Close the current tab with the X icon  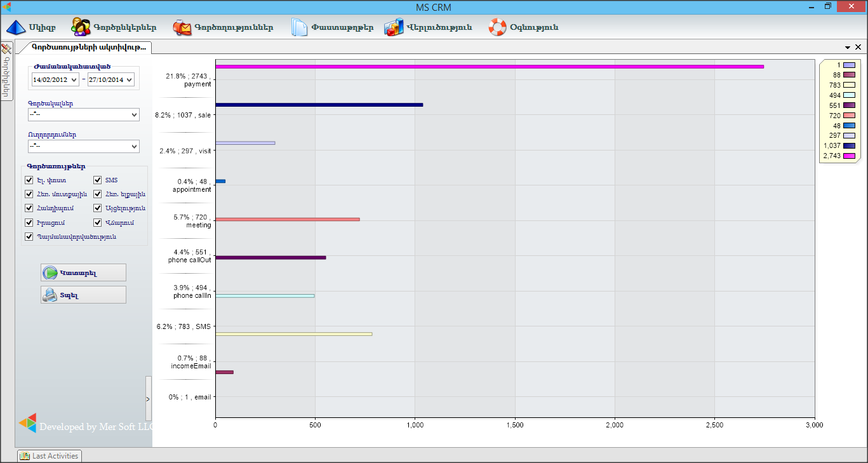pyautogui.click(x=858, y=48)
